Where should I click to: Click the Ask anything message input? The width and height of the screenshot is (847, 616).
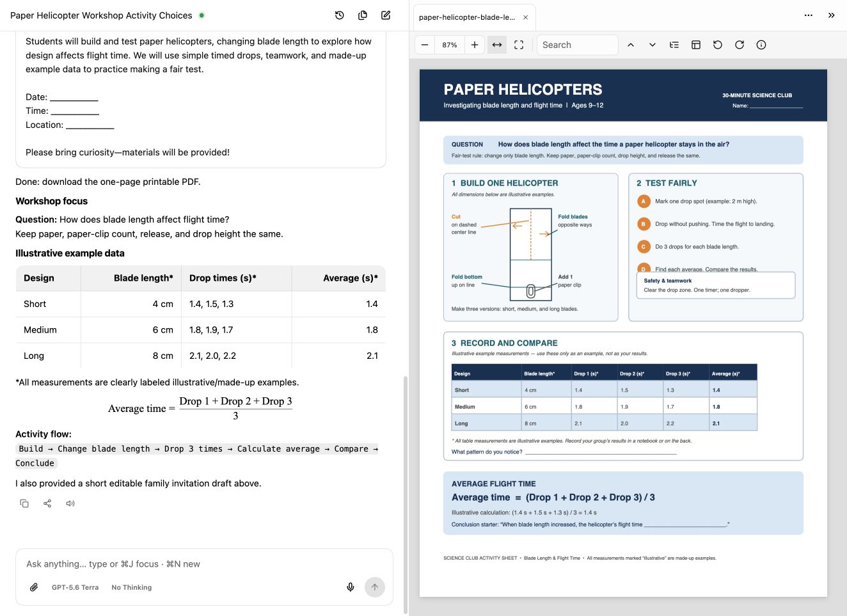click(x=204, y=564)
